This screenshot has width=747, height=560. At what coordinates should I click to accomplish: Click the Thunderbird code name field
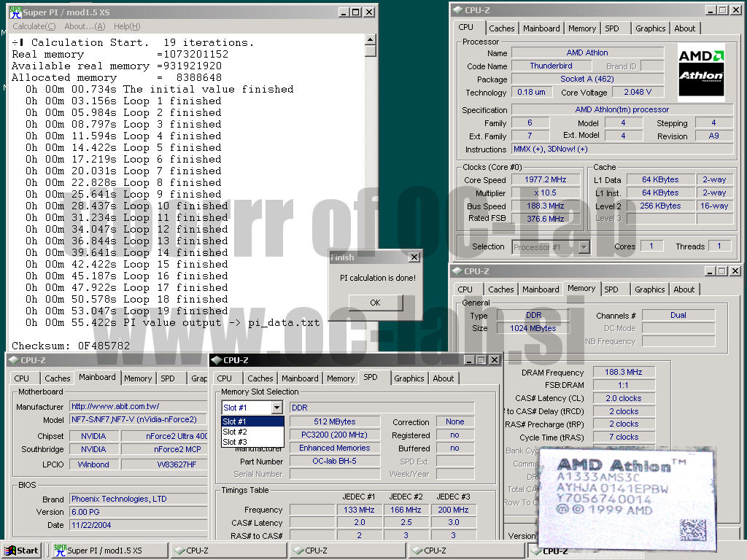[551, 66]
